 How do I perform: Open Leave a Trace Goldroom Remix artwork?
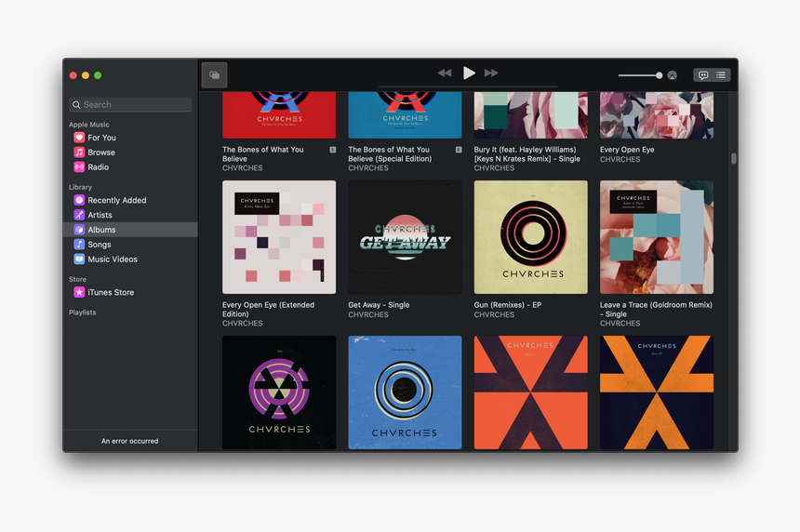click(x=657, y=237)
